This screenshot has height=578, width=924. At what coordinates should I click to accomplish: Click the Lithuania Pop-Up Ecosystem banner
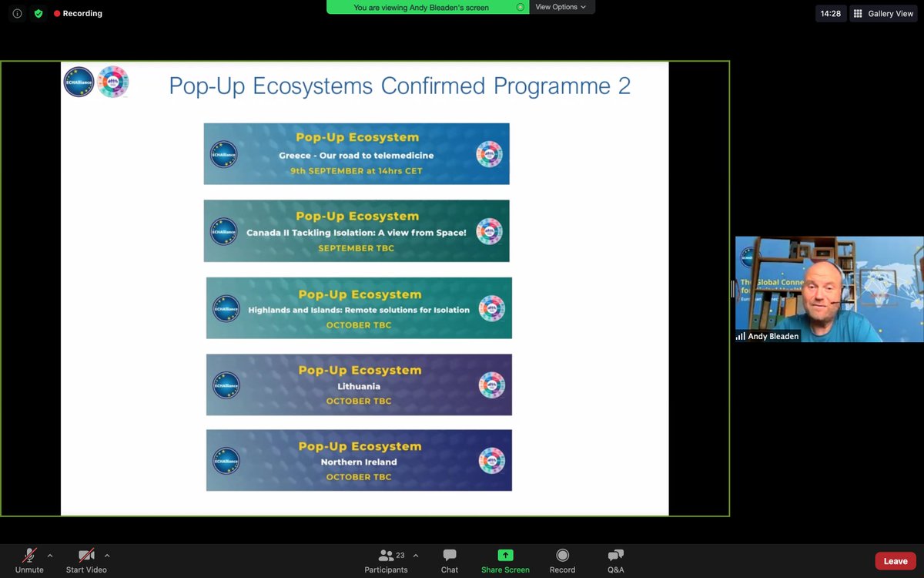pyautogui.click(x=359, y=385)
